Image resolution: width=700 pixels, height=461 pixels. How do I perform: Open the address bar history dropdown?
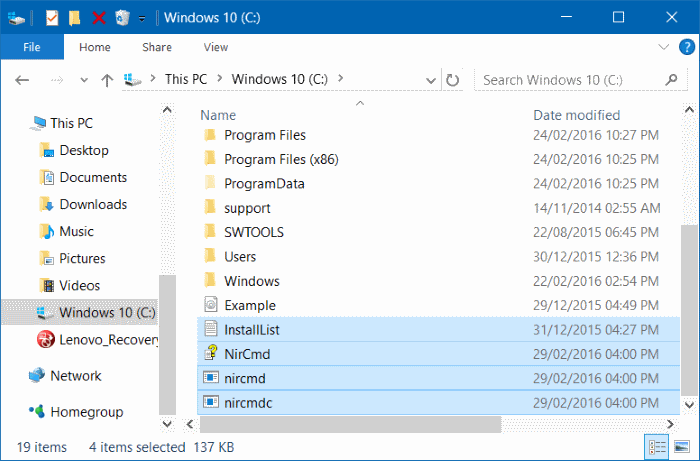coord(431,81)
